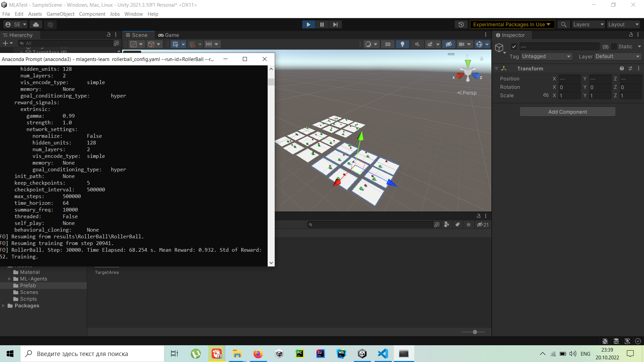Viewport: 644px width, 362px height.
Task: Open the SE account dropdown
Action: 16,24
